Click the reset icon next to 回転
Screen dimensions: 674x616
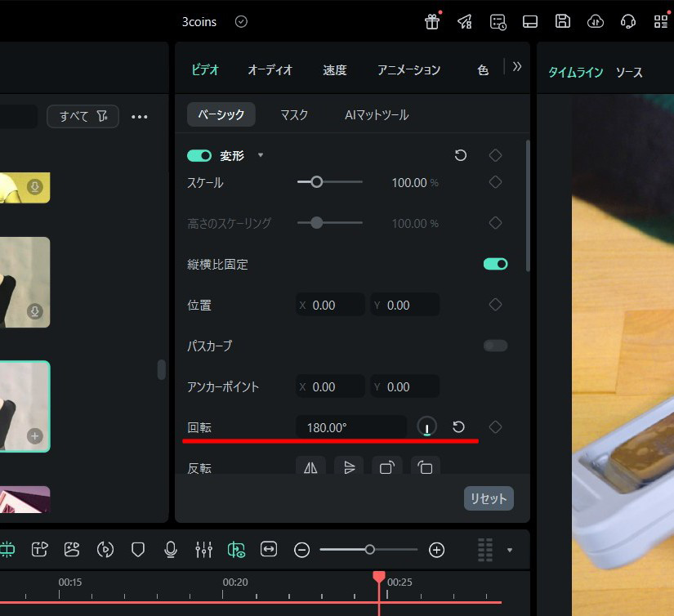click(458, 426)
